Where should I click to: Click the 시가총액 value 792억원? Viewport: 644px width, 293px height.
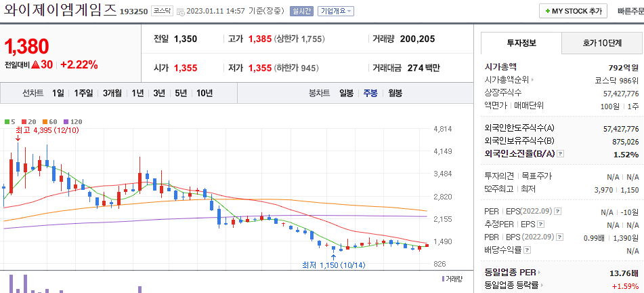[x=624, y=68]
